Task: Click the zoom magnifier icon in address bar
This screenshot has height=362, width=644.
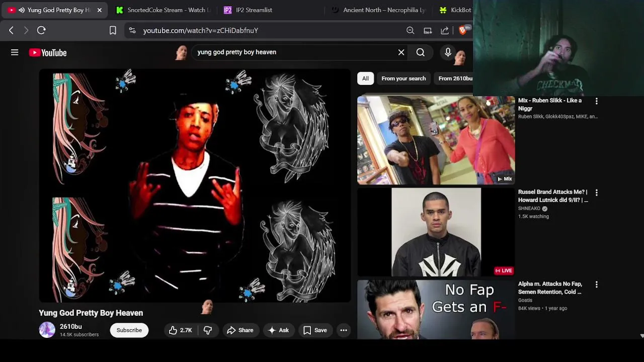Action: [411, 30]
